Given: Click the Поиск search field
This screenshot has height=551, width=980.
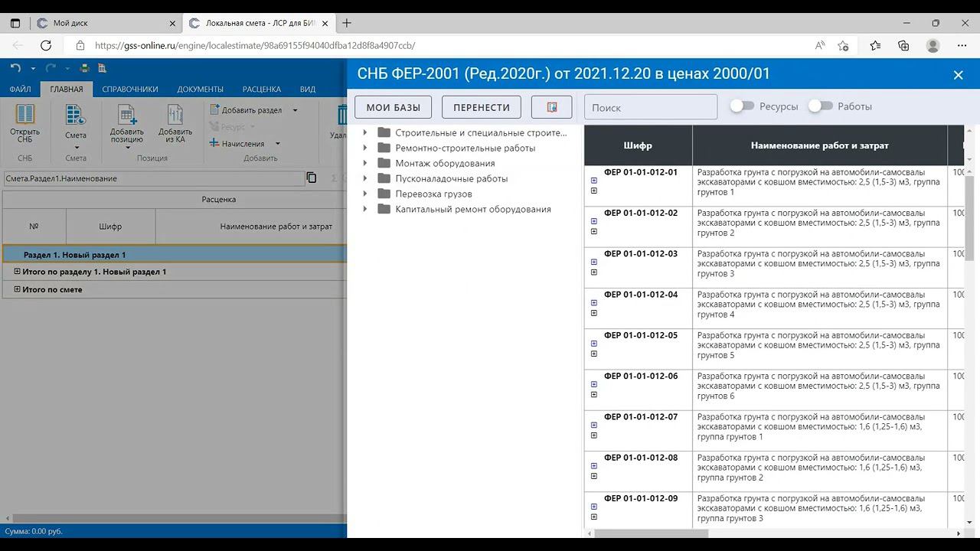Looking at the screenshot, I should pos(651,107).
